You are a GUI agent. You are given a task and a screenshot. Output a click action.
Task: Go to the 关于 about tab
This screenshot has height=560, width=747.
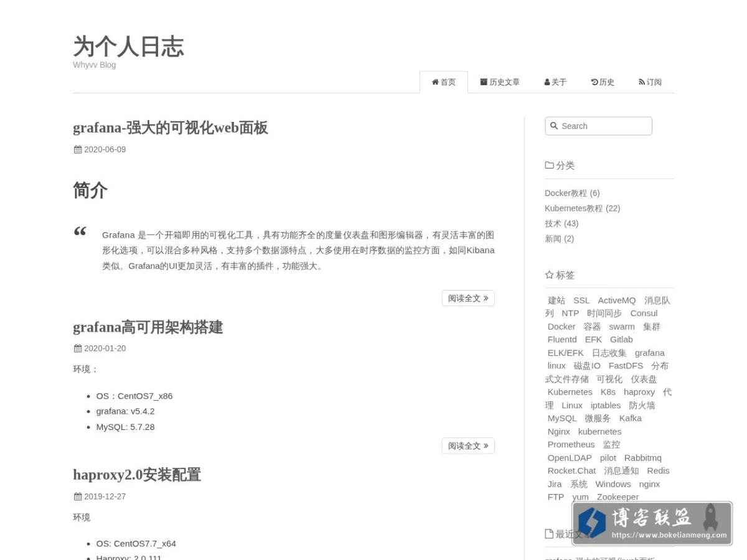pos(555,82)
